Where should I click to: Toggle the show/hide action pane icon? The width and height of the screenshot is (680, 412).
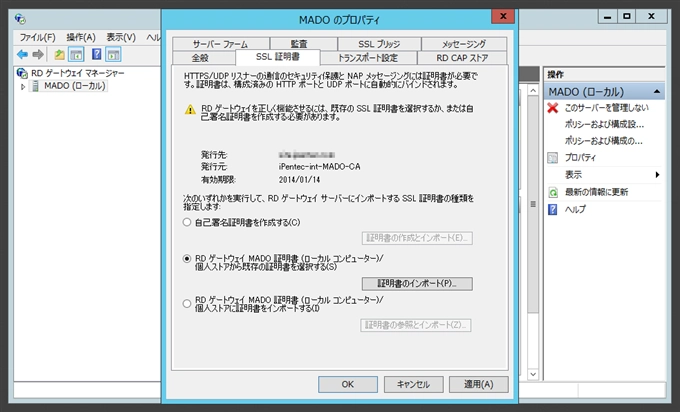(114, 55)
